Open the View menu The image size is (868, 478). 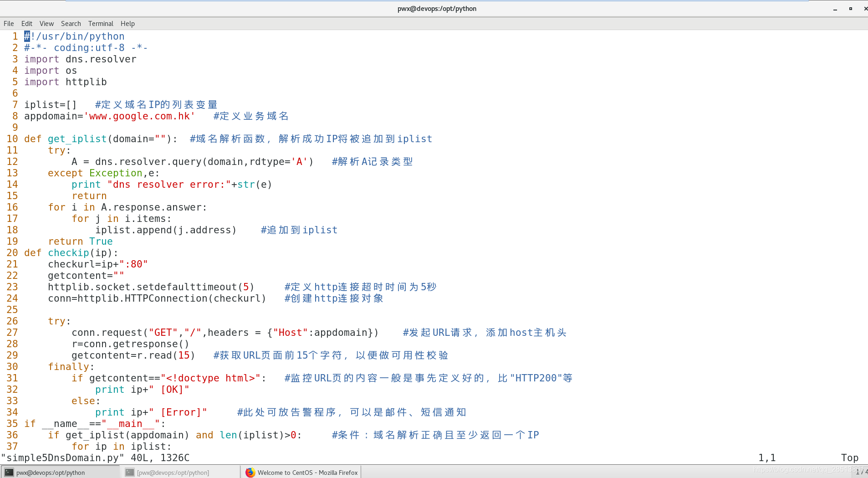tap(46, 24)
